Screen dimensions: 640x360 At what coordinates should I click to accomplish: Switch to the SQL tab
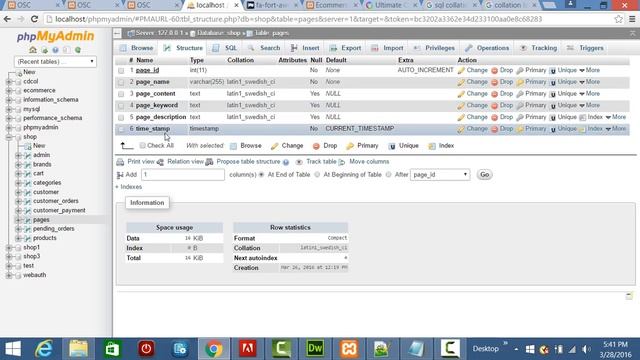pos(225,48)
